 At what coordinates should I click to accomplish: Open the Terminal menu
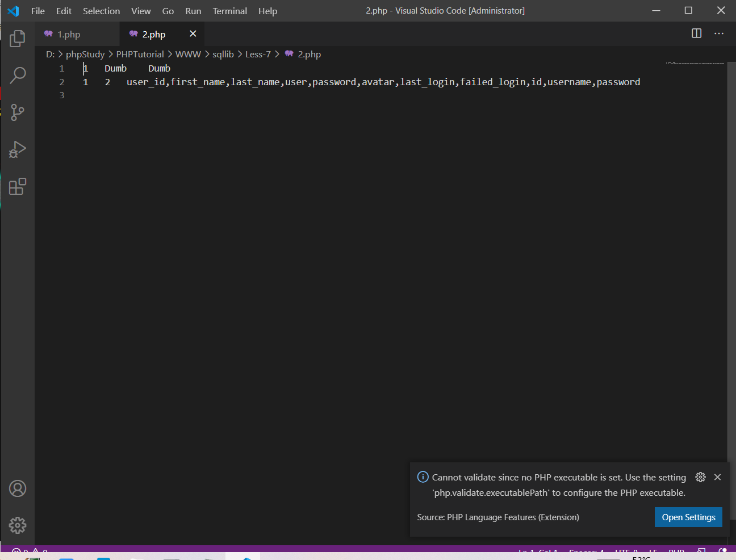pyautogui.click(x=229, y=11)
